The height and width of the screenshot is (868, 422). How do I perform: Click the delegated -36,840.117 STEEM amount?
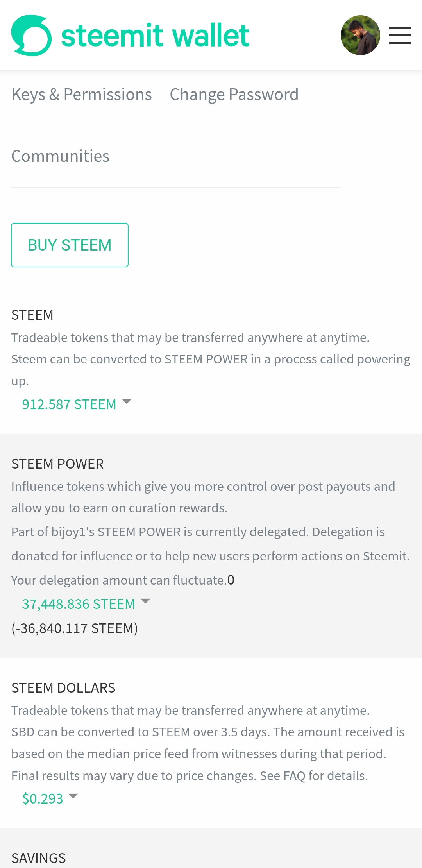75,628
